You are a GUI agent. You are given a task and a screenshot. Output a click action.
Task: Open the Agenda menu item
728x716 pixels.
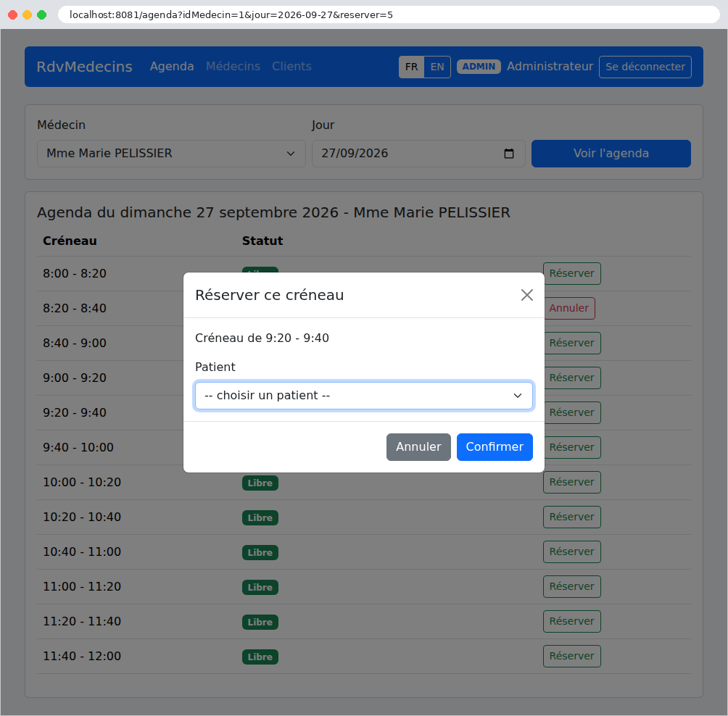point(172,67)
